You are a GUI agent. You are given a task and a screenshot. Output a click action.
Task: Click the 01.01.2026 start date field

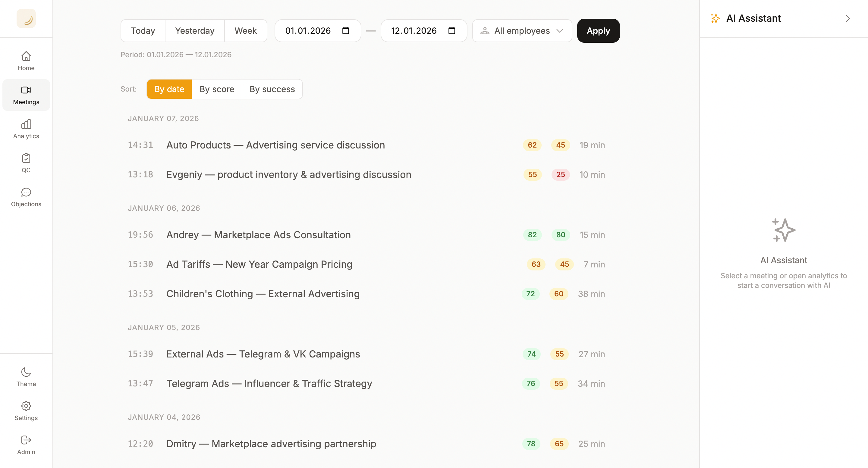coord(308,31)
